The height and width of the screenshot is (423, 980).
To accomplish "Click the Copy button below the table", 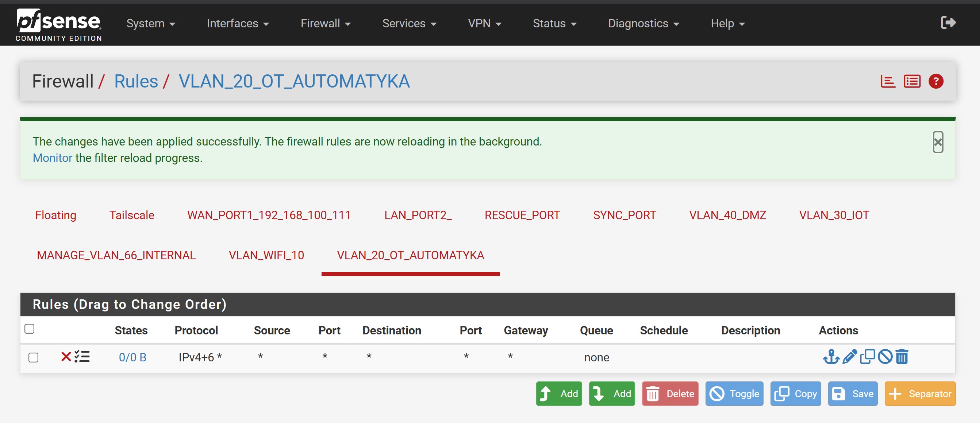I will pos(795,394).
